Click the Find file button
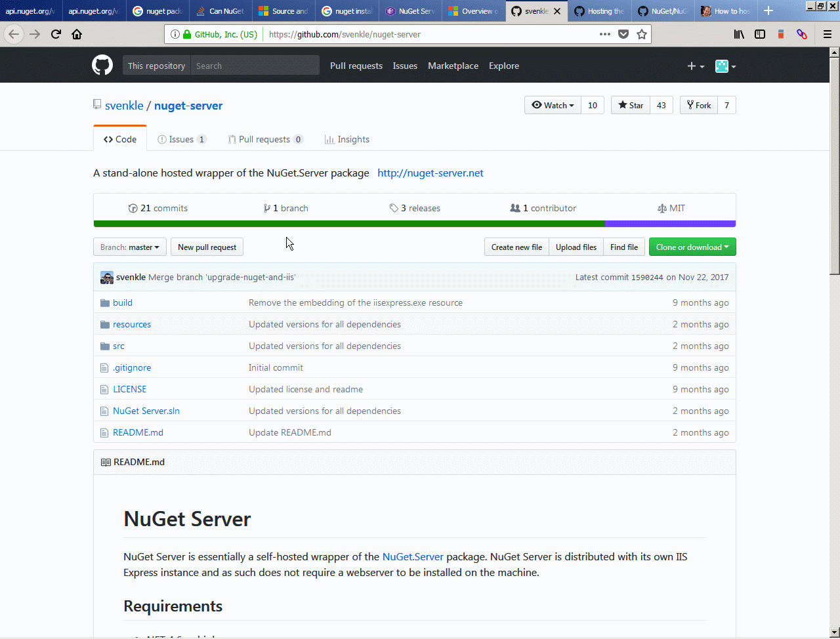This screenshot has width=840, height=639. pos(624,247)
